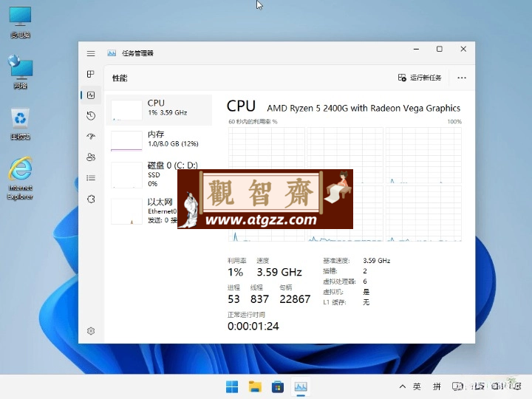Select the 以太网 Ethernet entry
This screenshot has height=399, width=532.
(159, 211)
